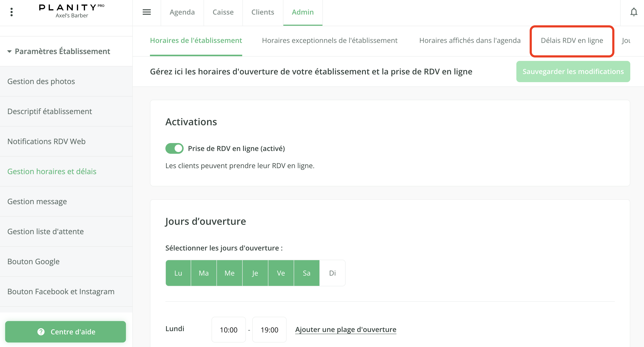Viewport: 644px width, 347px height.
Task: Open the three-dot vertical menu
Action: [x=12, y=12]
